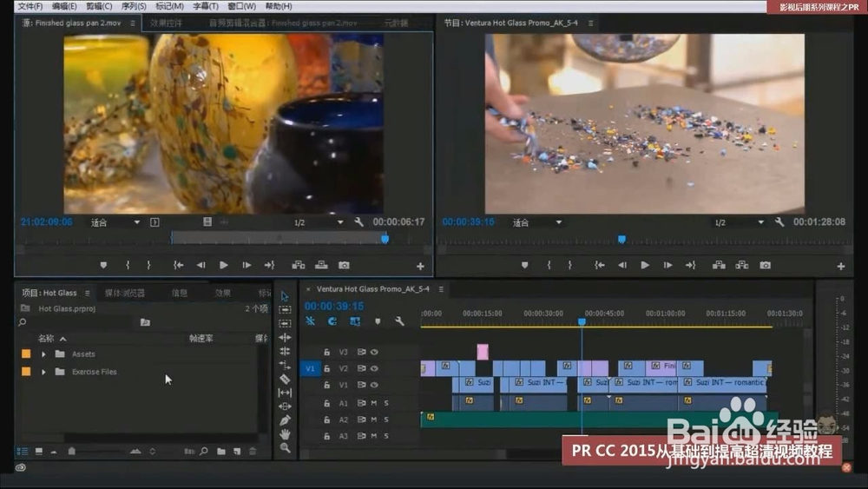Expand the Exercise Files bin
The height and width of the screenshot is (489, 868).
pyautogui.click(x=43, y=372)
